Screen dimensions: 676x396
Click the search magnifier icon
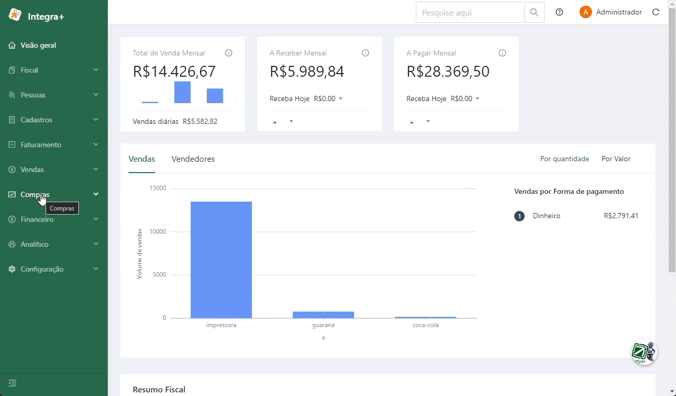[x=534, y=12]
